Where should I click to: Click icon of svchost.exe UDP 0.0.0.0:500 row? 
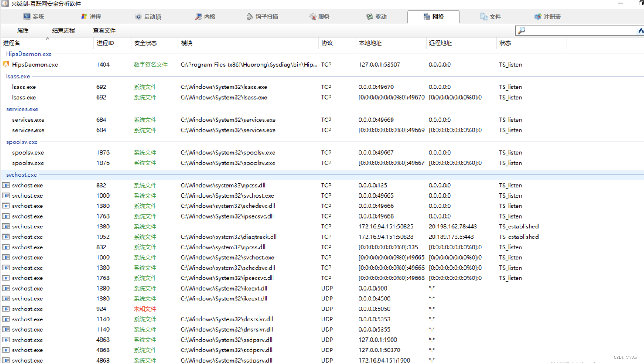coord(6,288)
